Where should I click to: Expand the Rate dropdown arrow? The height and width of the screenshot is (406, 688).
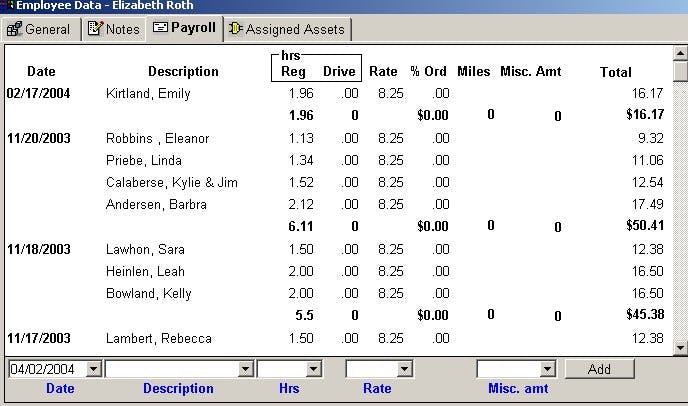[x=405, y=369]
